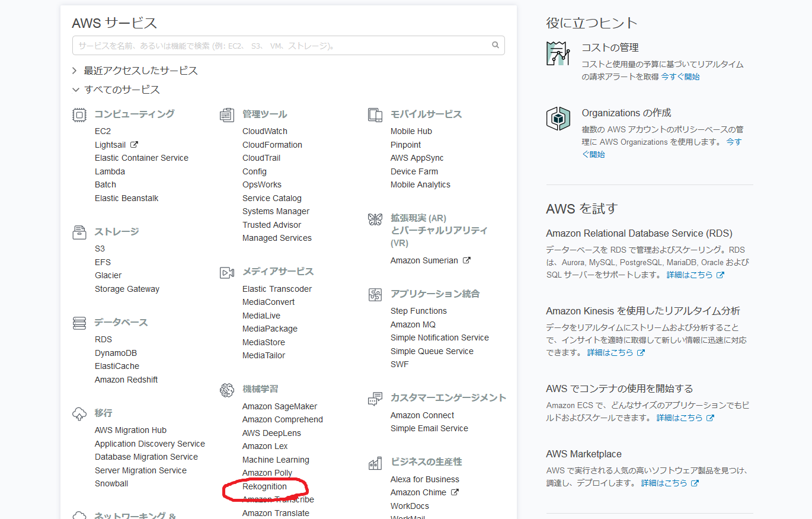Open Device Farm
The image size is (812, 519).
(414, 171)
